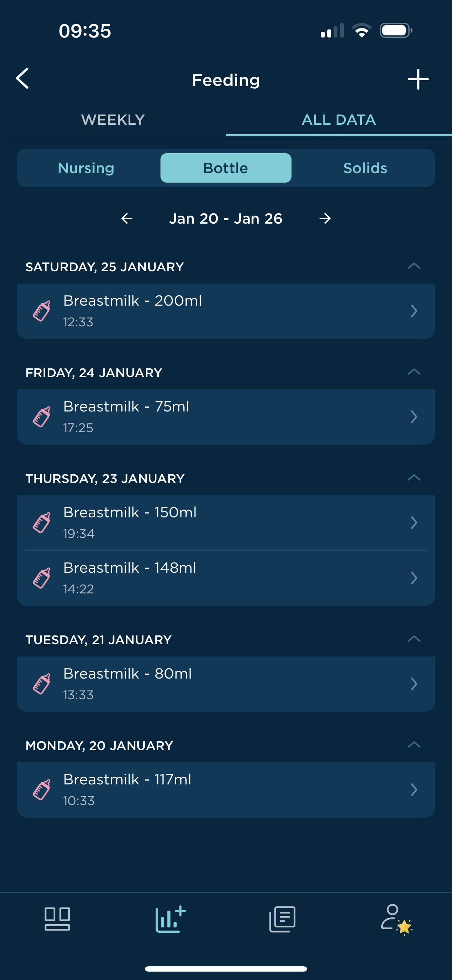Screen dimensions: 452x980
Task: Open the Breastmilk 117ml entry chevron
Action: tap(414, 789)
